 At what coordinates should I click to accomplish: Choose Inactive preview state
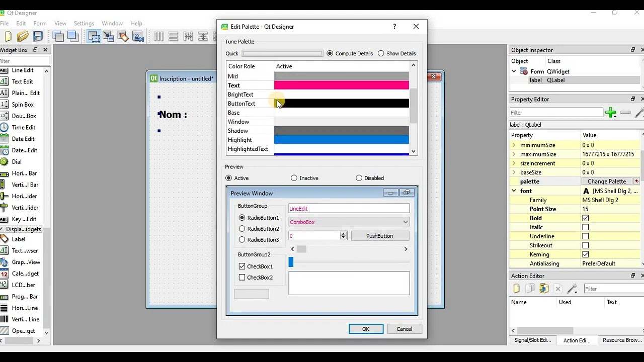305,178
